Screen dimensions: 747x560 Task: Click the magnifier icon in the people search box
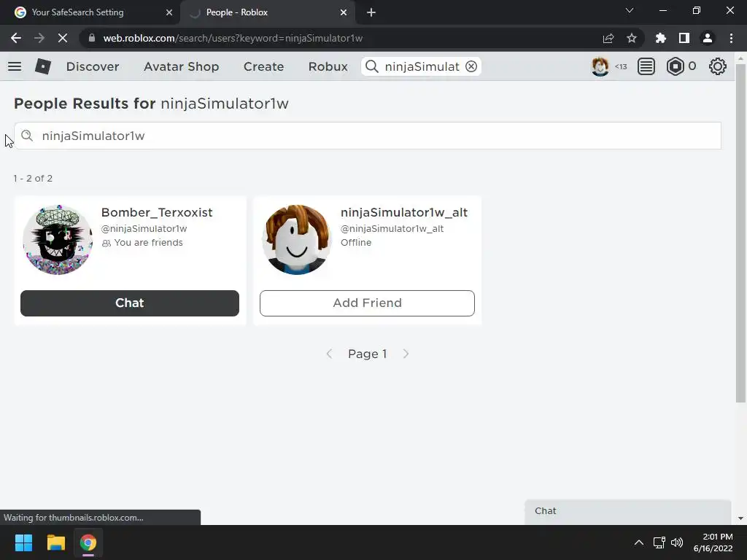point(27,136)
